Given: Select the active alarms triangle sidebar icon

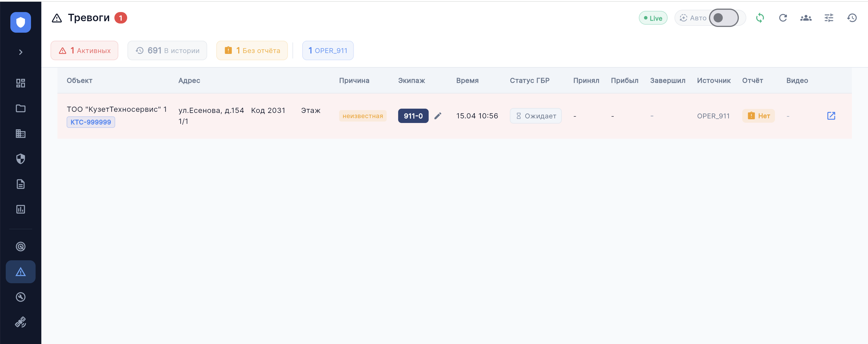Looking at the screenshot, I should point(21,272).
